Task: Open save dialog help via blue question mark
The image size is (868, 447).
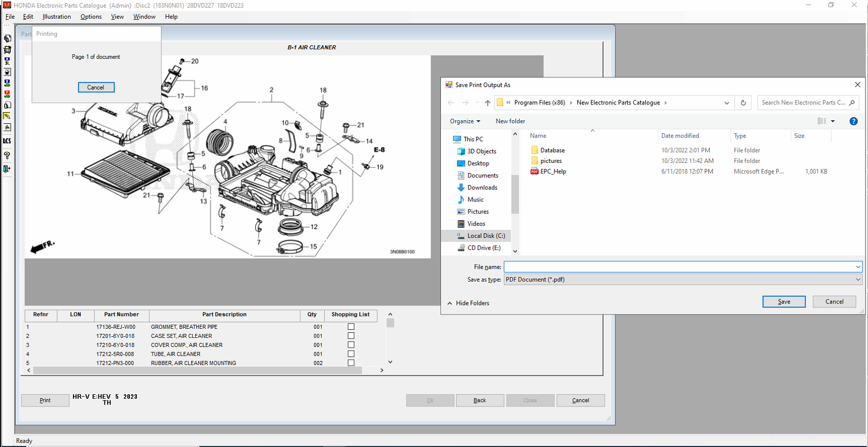Action: click(x=853, y=121)
